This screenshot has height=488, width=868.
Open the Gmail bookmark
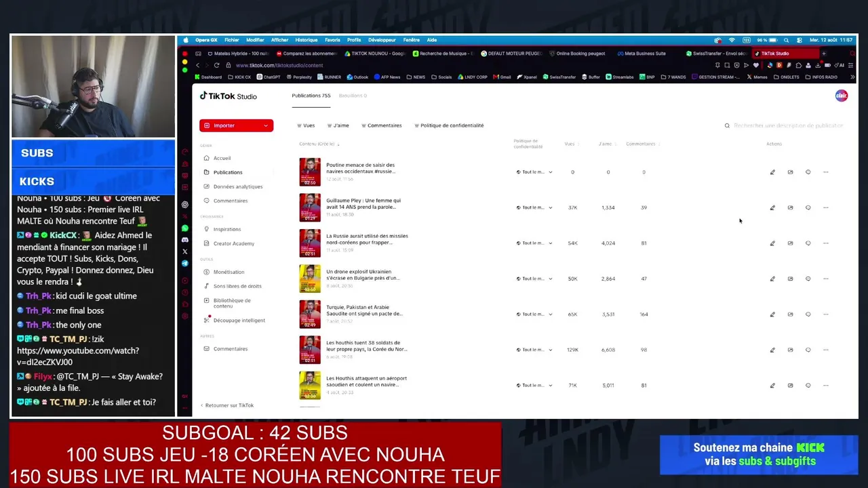click(502, 77)
